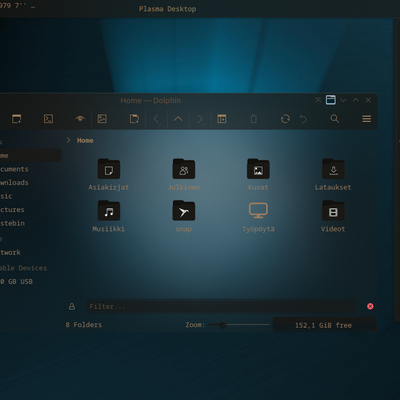Toggle image previews in toolbar
This screenshot has width=400, height=400.
pyautogui.click(x=102, y=119)
